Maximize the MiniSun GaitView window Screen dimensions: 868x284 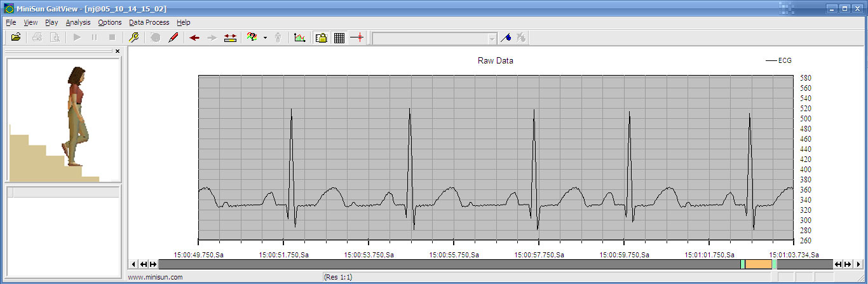(x=844, y=8)
